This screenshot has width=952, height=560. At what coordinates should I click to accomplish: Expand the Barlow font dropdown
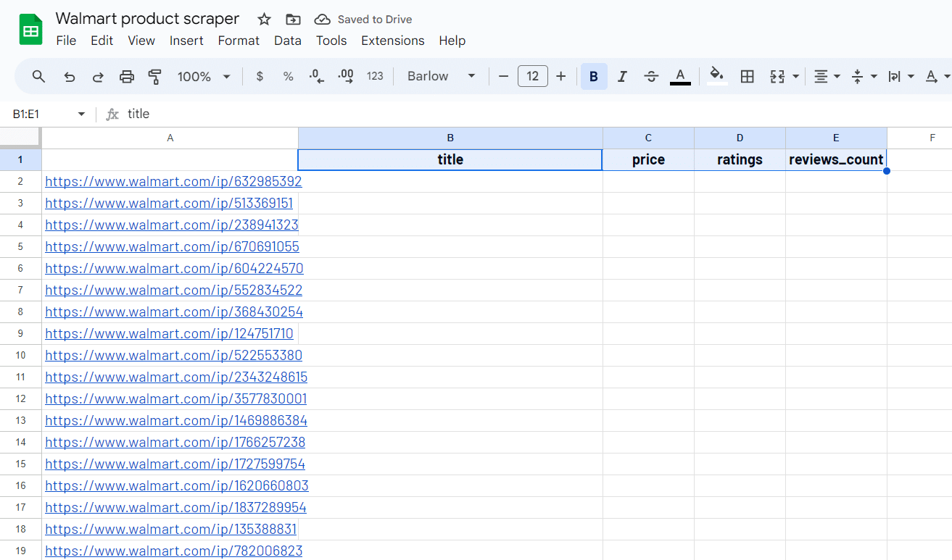pyautogui.click(x=441, y=77)
